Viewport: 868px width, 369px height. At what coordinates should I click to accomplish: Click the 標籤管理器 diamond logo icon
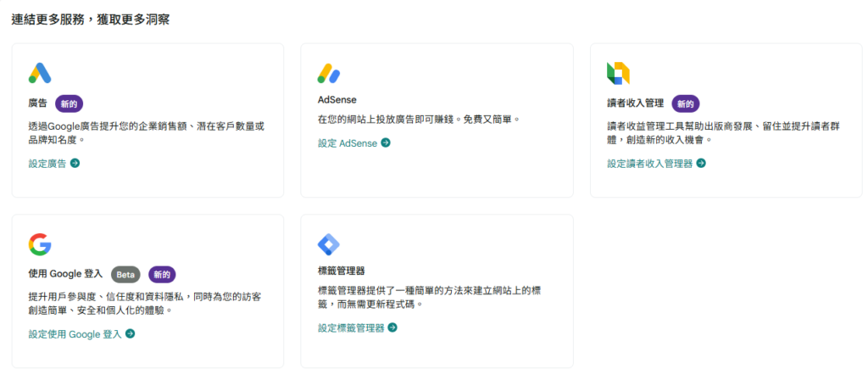coord(329,244)
